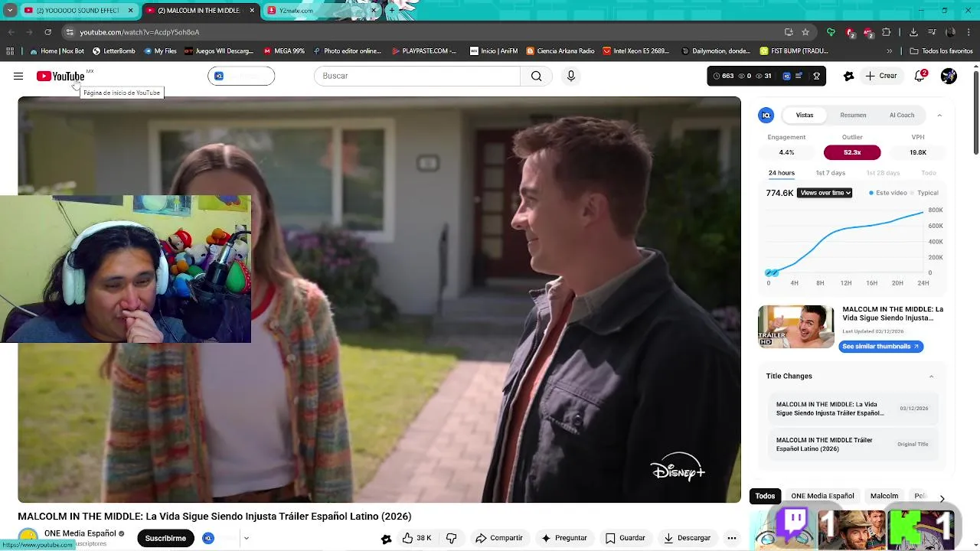Image resolution: width=980 pixels, height=551 pixels.
Task: Click the puzzle icon left of Crear
Action: click(848, 76)
